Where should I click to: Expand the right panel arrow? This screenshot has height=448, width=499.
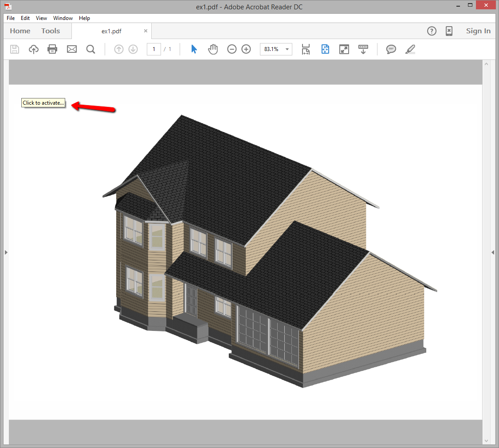tap(492, 252)
